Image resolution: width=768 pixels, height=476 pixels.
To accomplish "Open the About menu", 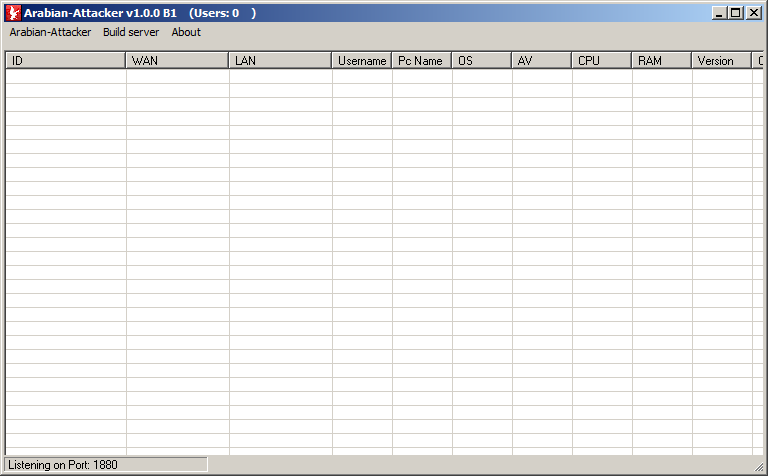I will pyautogui.click(x=186, y=32).
